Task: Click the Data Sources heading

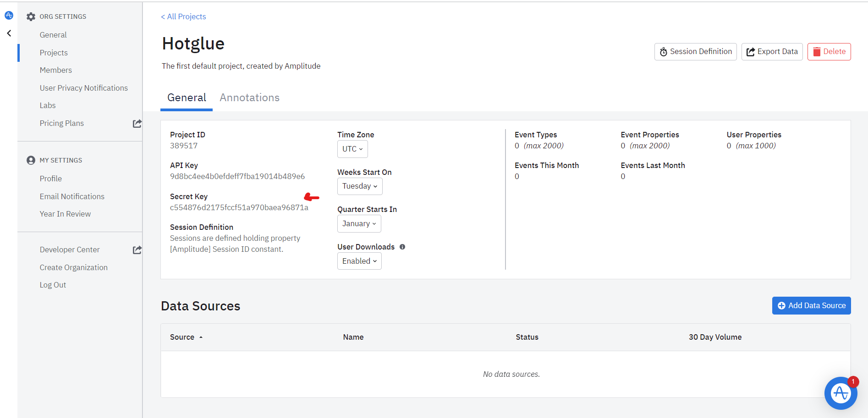Action: point(200,306)
